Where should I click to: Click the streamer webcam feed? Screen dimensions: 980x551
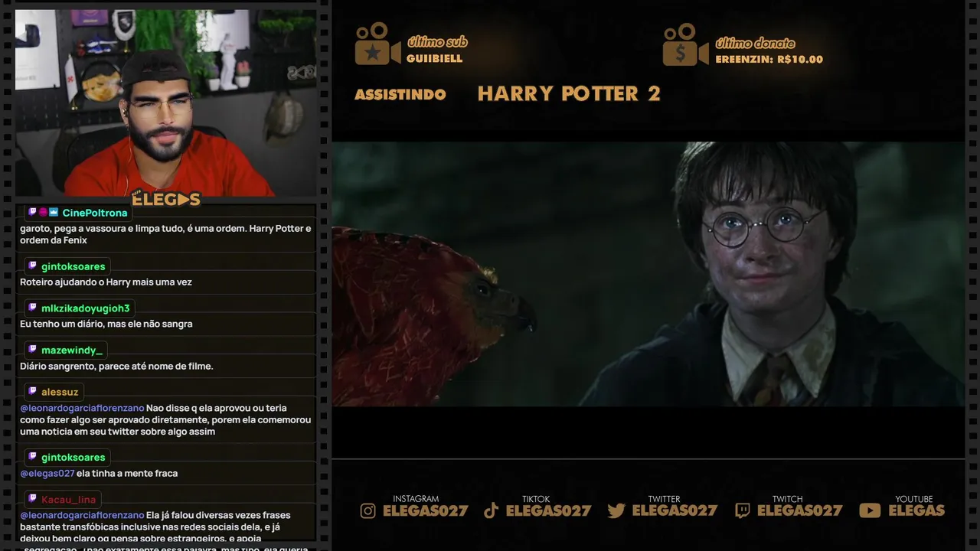click(166, 103)
